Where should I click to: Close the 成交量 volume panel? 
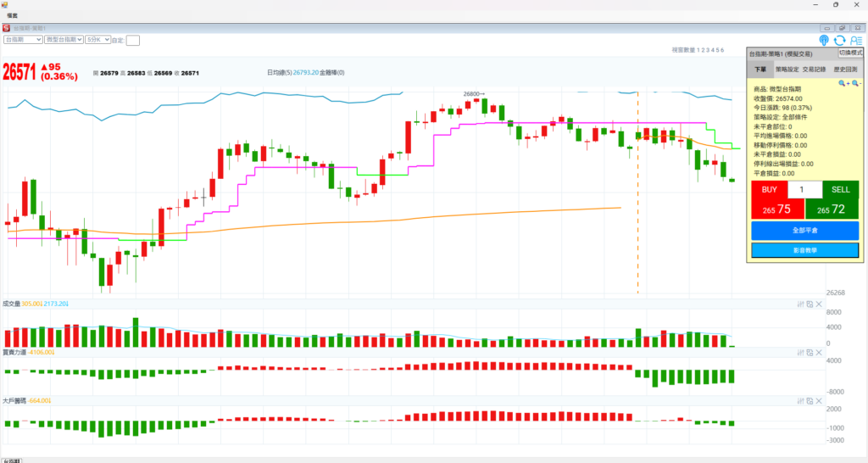(x=819, y=304)
